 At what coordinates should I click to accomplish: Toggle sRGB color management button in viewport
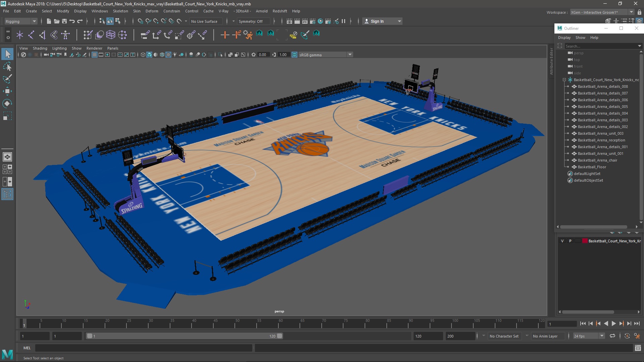tap(294, 55)
